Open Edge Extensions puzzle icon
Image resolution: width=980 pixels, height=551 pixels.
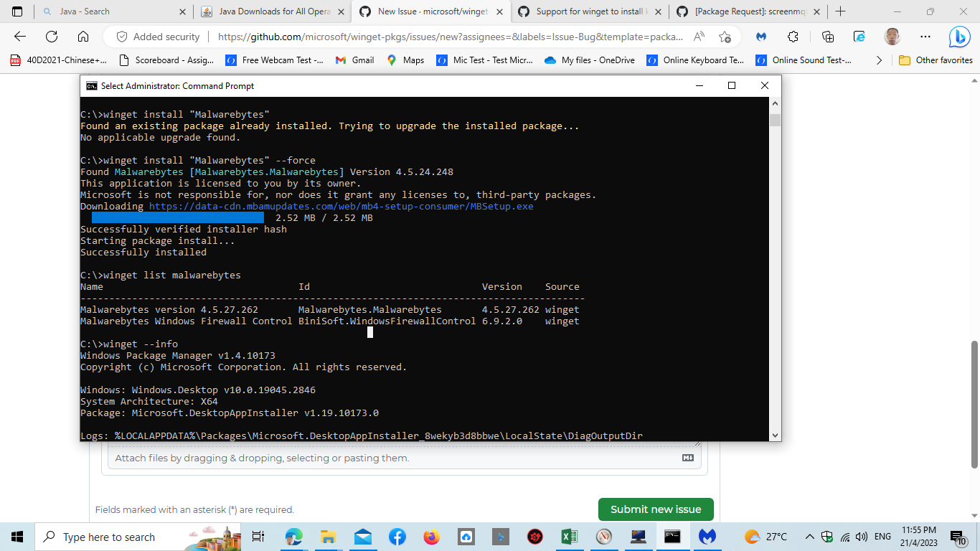point(793,37)
